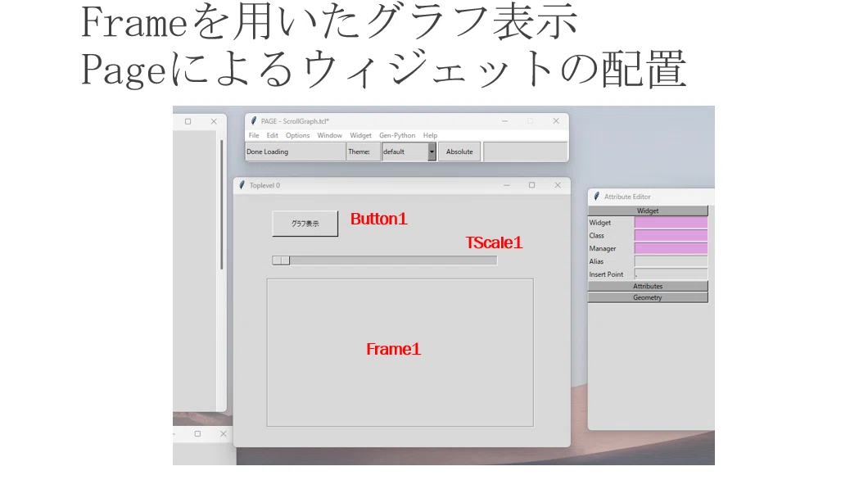This screenshot has width=868, height=480.
Task: Click the empty status field right of Absolute
Action: click(525, 152)
